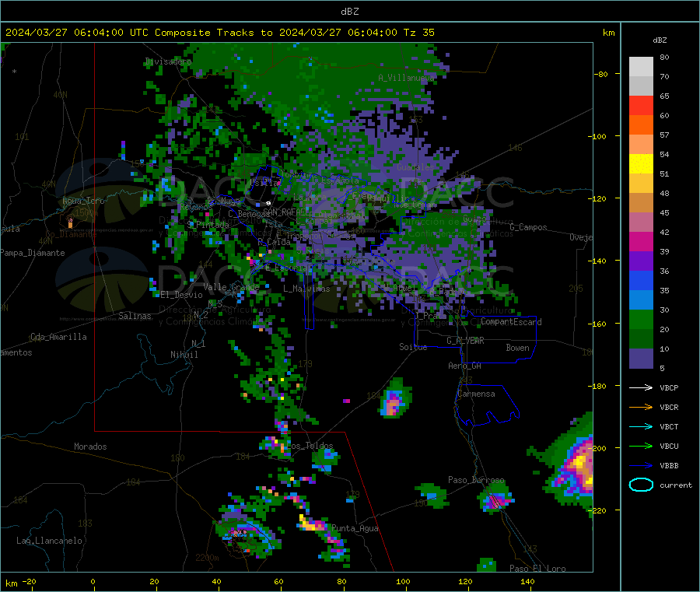Click the 'Punta_Agua' map label

pos(355,528)
